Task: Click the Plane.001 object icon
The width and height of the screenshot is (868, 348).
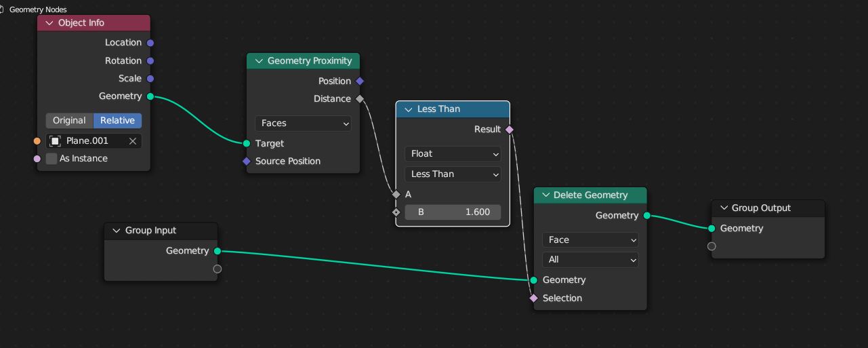Action: point(56,141)
